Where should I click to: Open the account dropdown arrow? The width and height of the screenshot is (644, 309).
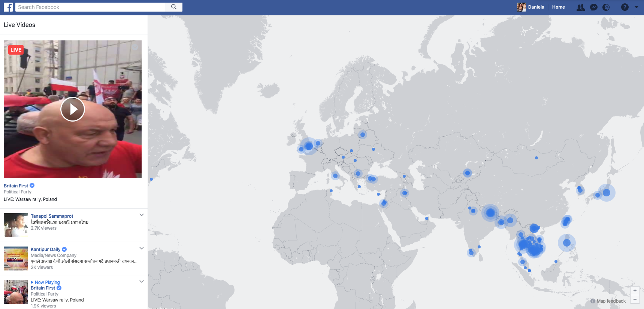tap(637, 7)
